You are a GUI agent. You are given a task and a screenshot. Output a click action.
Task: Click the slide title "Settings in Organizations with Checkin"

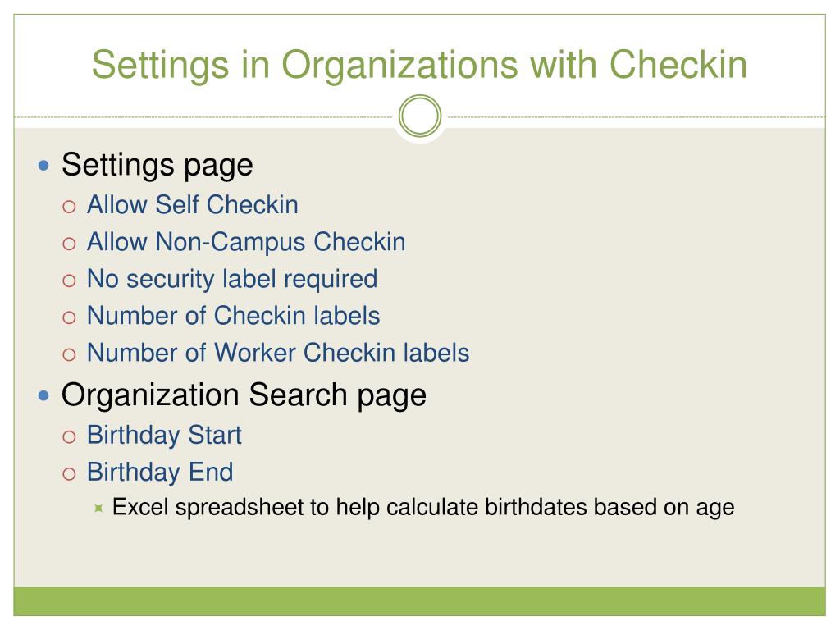click(419, 65)
